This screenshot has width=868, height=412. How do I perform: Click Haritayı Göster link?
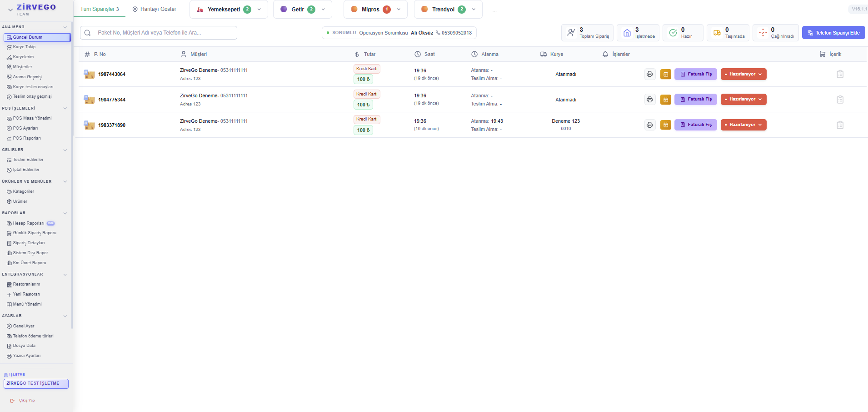[x=155, y=9]
